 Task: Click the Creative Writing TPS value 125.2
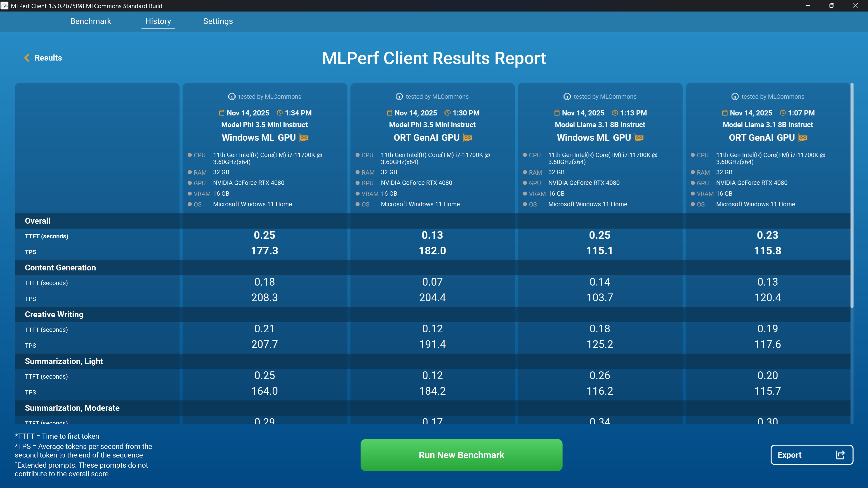tap(600, 345)
